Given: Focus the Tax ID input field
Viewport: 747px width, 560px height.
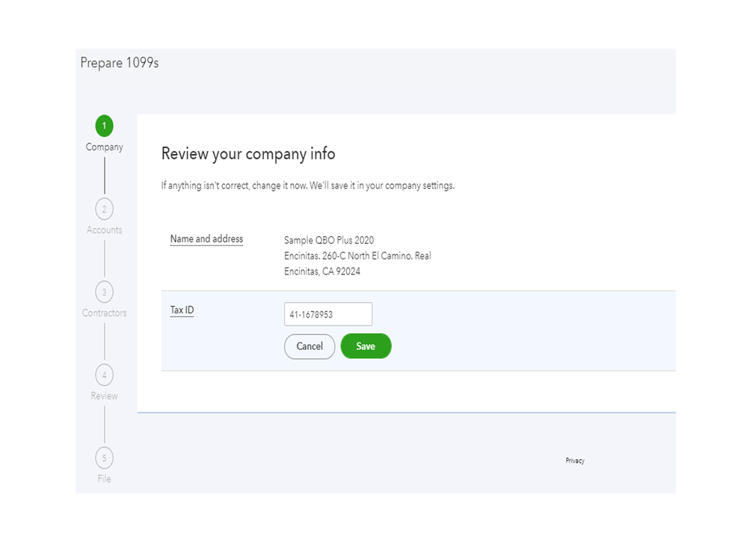Looking at the screenshot, I should pos(328,315).
